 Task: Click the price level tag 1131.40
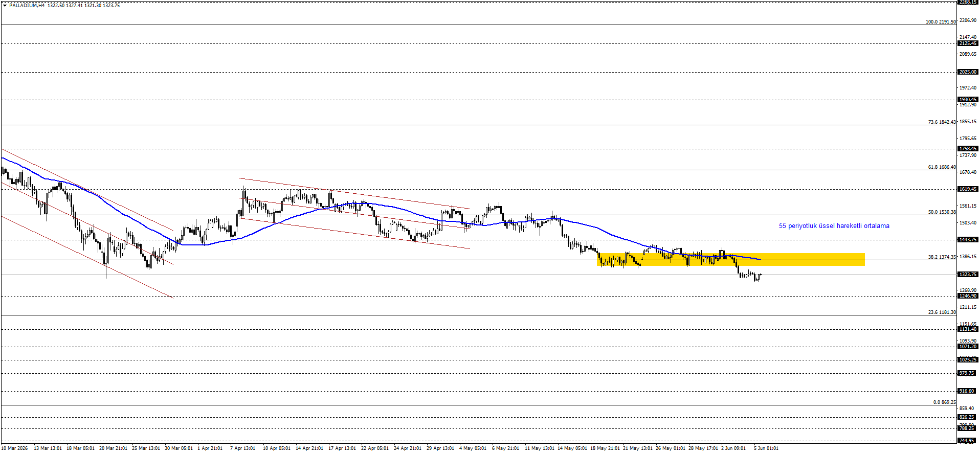[968, 329]
